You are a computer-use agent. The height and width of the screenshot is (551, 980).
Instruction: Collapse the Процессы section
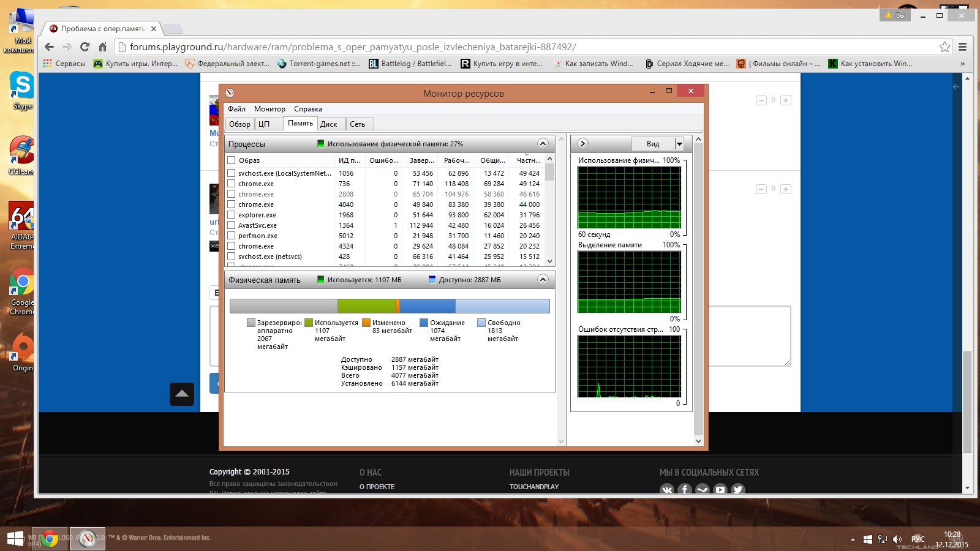point(543,144)
